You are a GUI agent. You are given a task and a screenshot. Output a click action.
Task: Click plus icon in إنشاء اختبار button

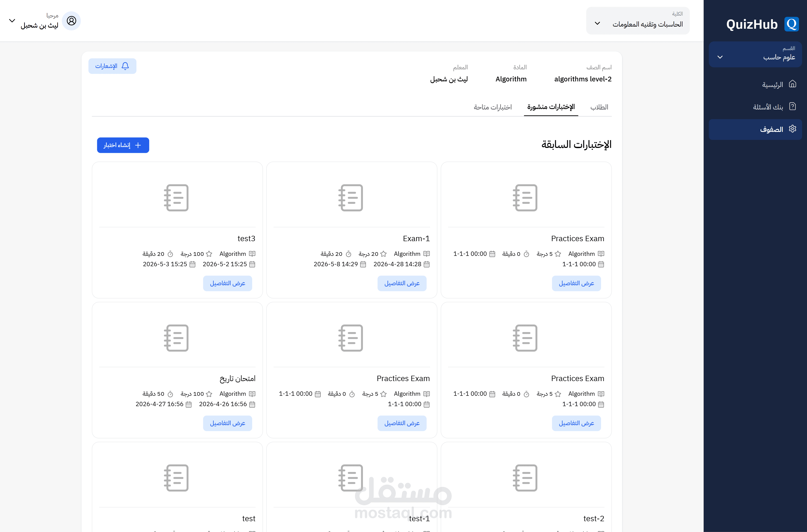[138, 145]
